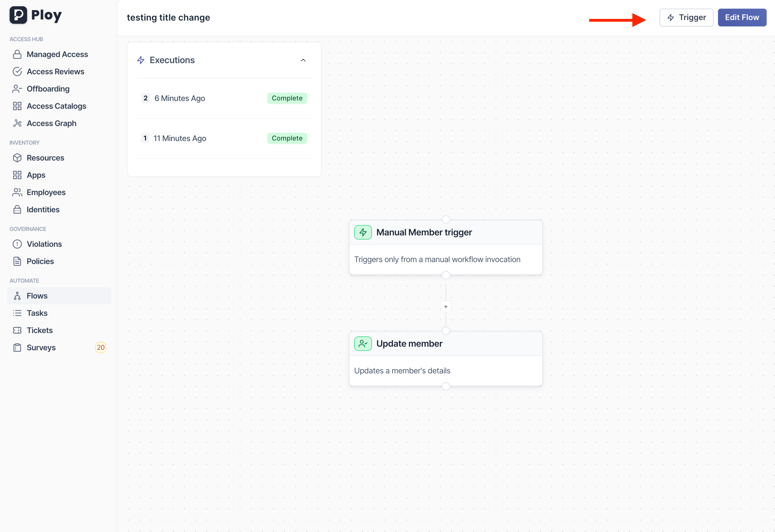The width and height of the screenshot is (775, 532).
Task: Open Access Reviews page
Action: [59, 72]
